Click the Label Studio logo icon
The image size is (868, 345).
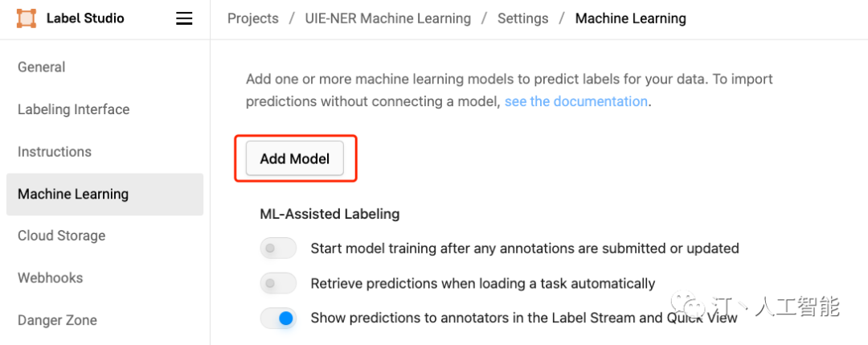point(27,18)
